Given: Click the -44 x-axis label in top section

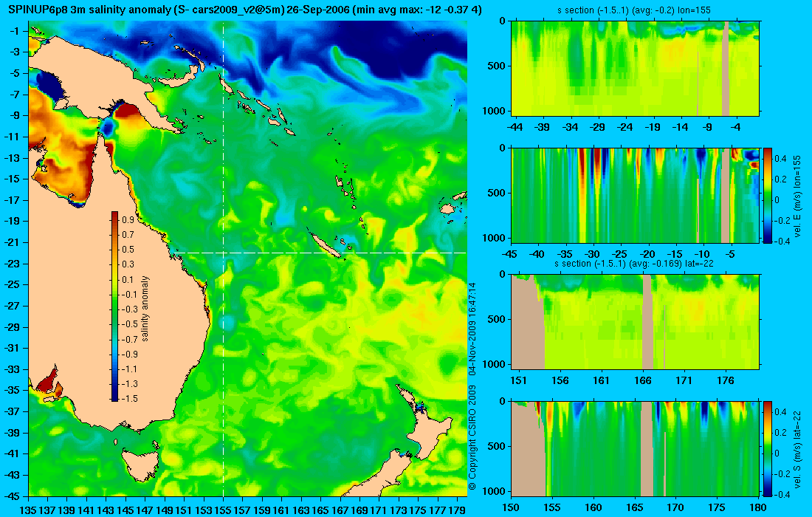Looking at the screenshot, I should click(x=515, y=127).
